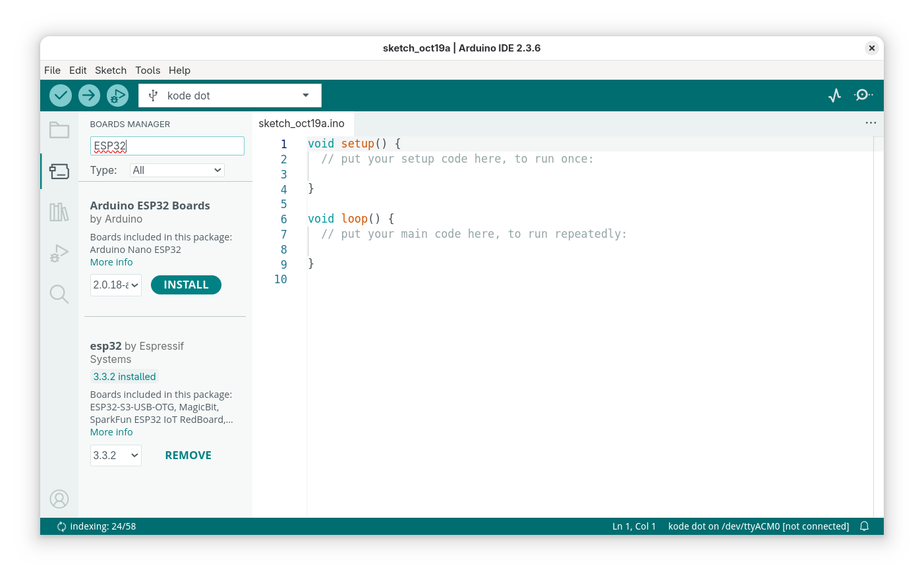
Task: Click the kode dot on /dev/ttyACM0 status
Action: 759,526
